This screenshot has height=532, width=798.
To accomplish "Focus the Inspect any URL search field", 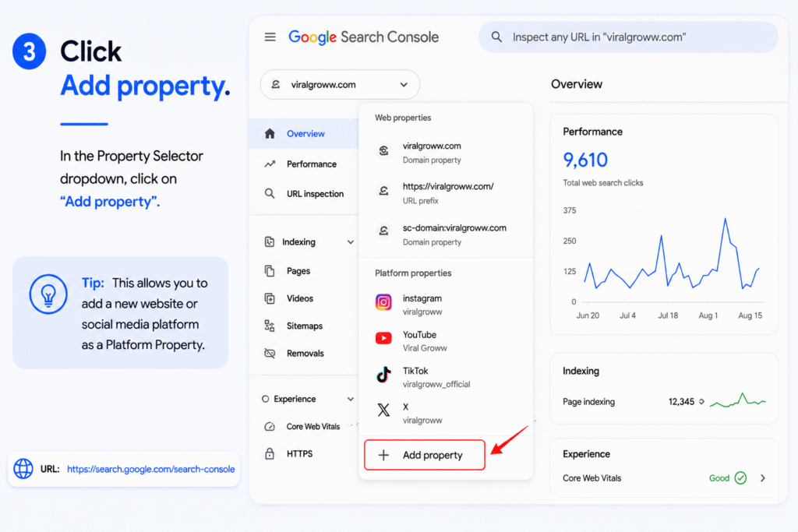I will click(x=628, y=37).
